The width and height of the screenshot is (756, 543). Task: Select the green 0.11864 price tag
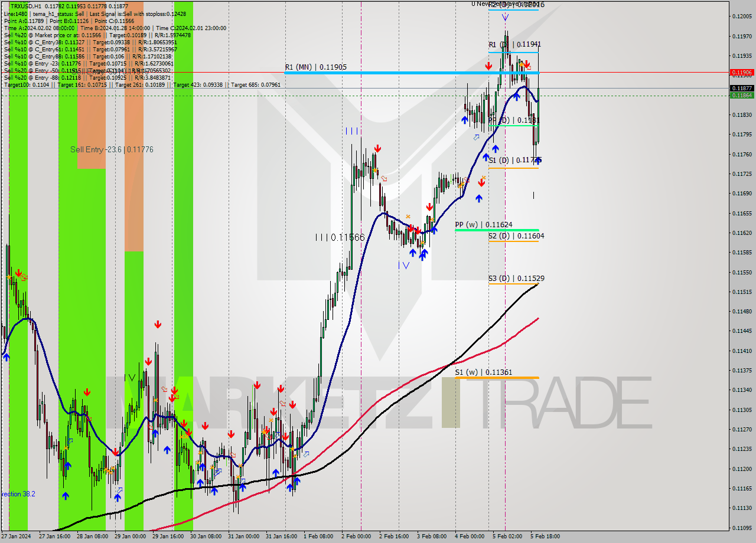pos(742,95)
